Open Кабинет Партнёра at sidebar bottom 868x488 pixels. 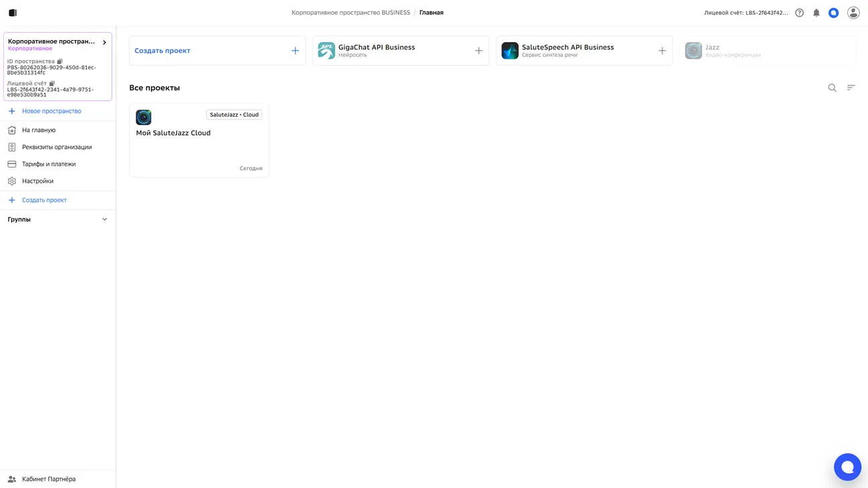tap(48, 479)
